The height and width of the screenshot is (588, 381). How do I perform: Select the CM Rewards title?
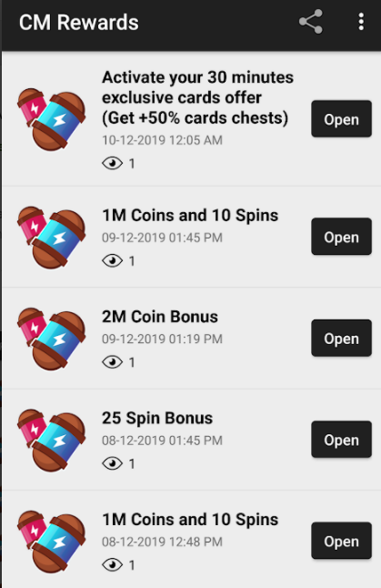79,22
